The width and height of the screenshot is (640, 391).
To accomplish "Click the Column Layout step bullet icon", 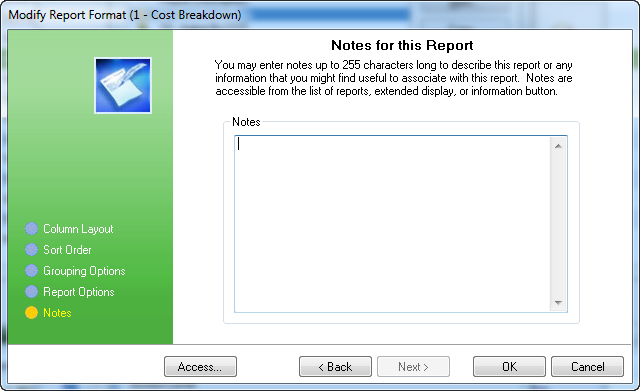I will click(31, 229).
